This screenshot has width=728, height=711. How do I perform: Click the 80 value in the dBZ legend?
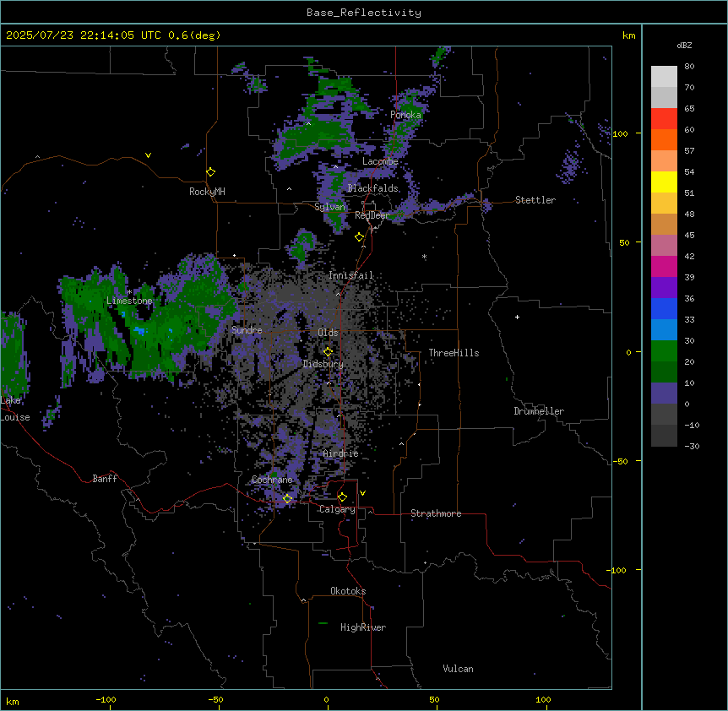(689, 67)
